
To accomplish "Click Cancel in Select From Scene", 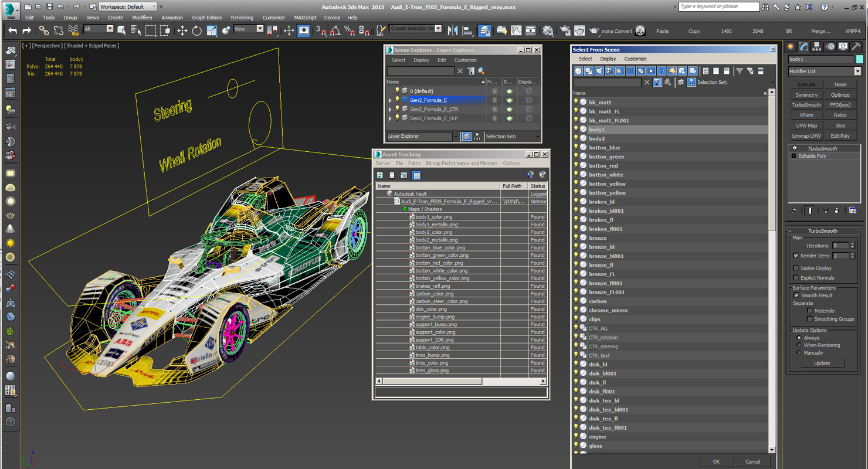I will (752, 461).
